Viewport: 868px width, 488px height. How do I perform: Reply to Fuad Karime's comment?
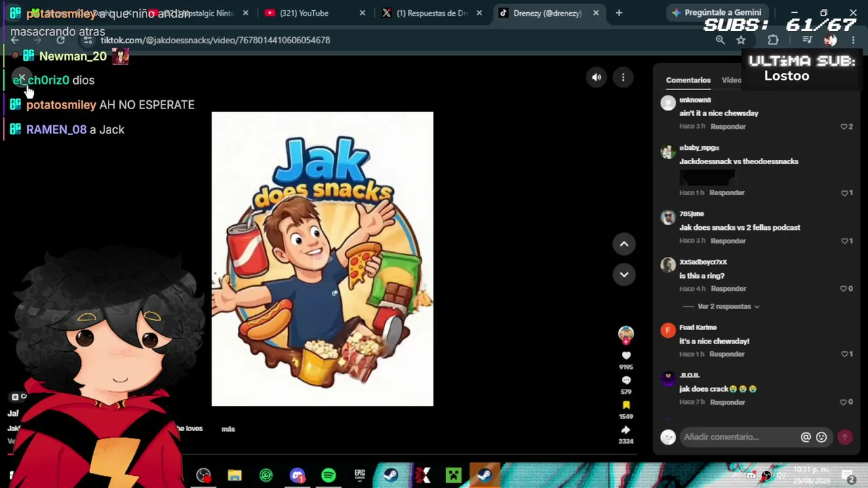tap(727, 354)
